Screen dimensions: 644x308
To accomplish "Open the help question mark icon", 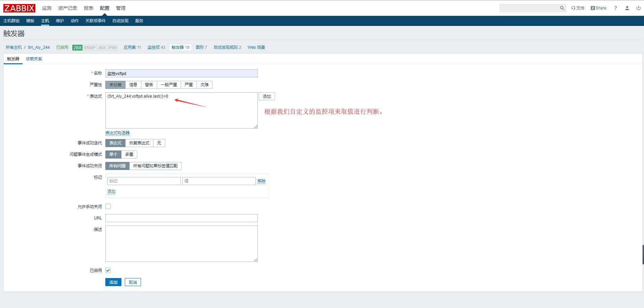I will point(615,8).
